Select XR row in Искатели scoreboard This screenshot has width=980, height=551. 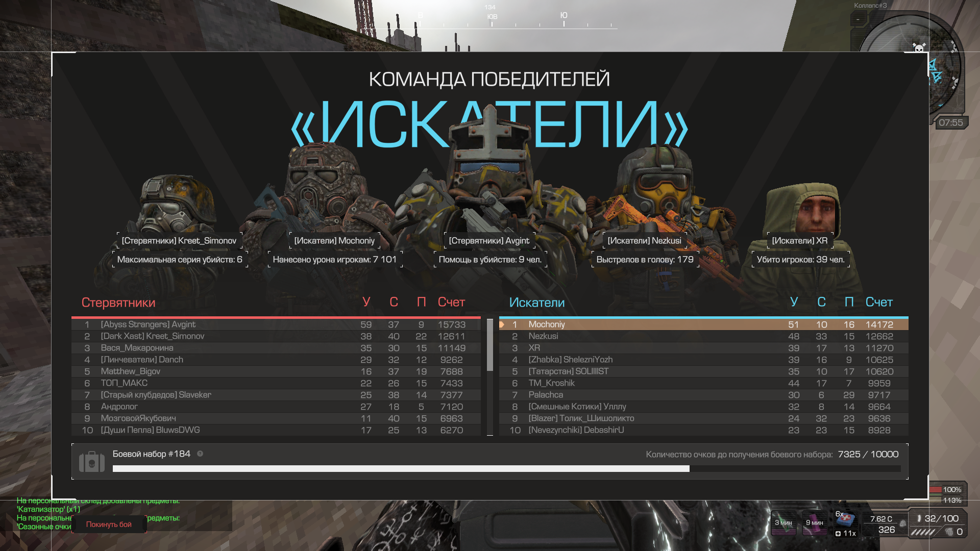pyautogui.click(x=704, y=348)
